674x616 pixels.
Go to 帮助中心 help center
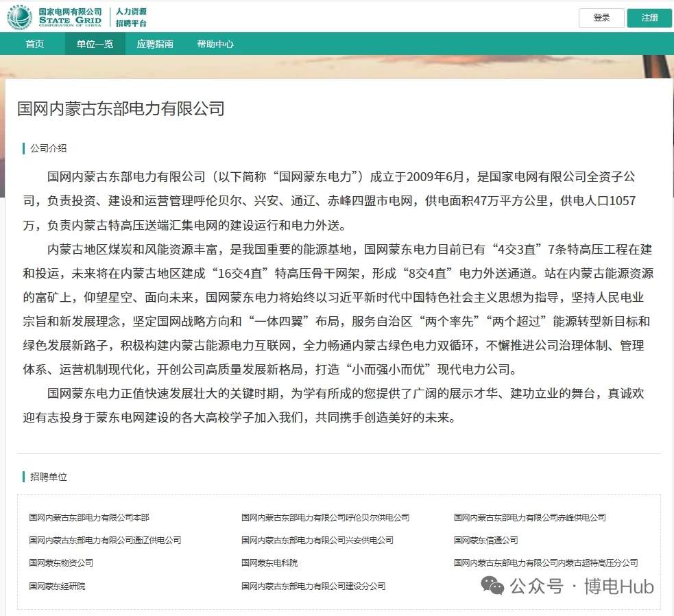click(215, 44)
